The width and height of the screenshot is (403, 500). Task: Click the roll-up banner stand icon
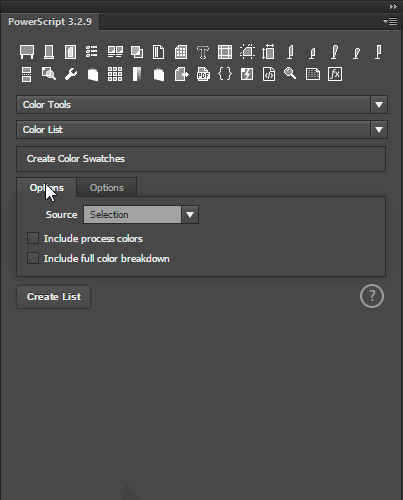tap(49, 52)
